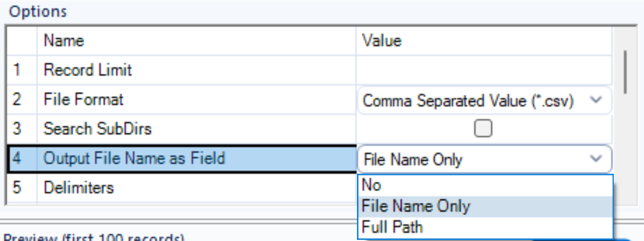
Task: Click the Name column header
Action: click(x=196, y=41)
